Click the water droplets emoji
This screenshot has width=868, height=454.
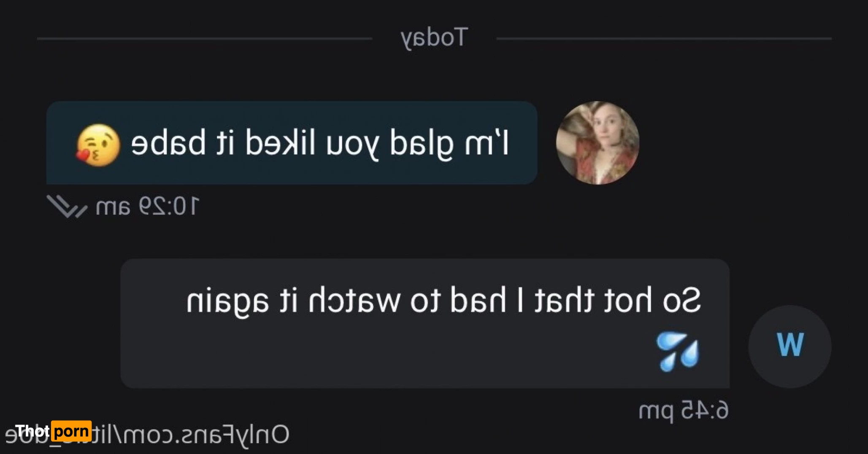click(x=678, y=352)
